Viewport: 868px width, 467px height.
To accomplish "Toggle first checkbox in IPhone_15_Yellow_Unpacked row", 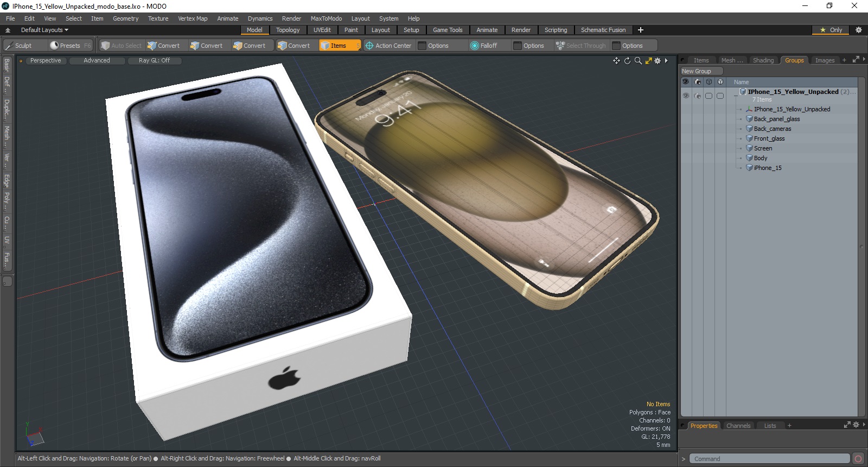I will (709, 96).
